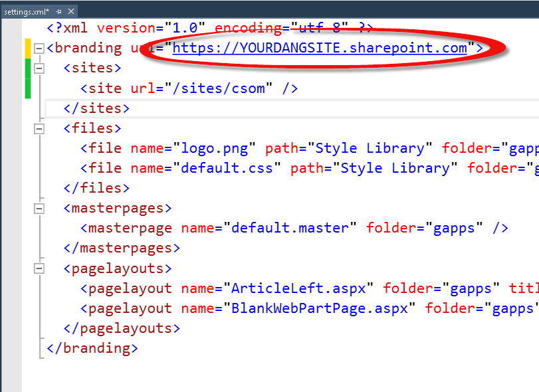Click the closing </pagelayouts> tag
The height and width of the screenshot is (392, 539).
[x=122, y=328]
